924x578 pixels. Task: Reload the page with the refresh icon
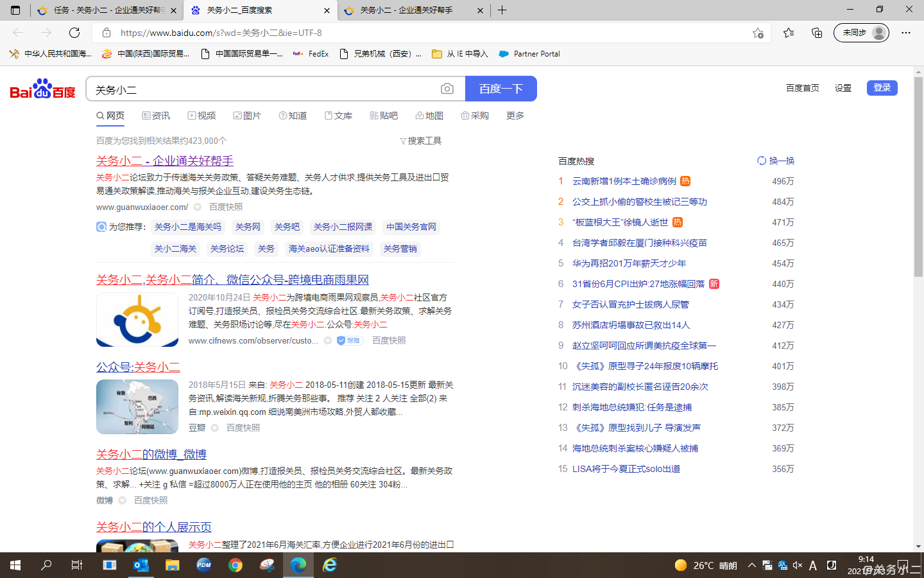coord(74,33)
